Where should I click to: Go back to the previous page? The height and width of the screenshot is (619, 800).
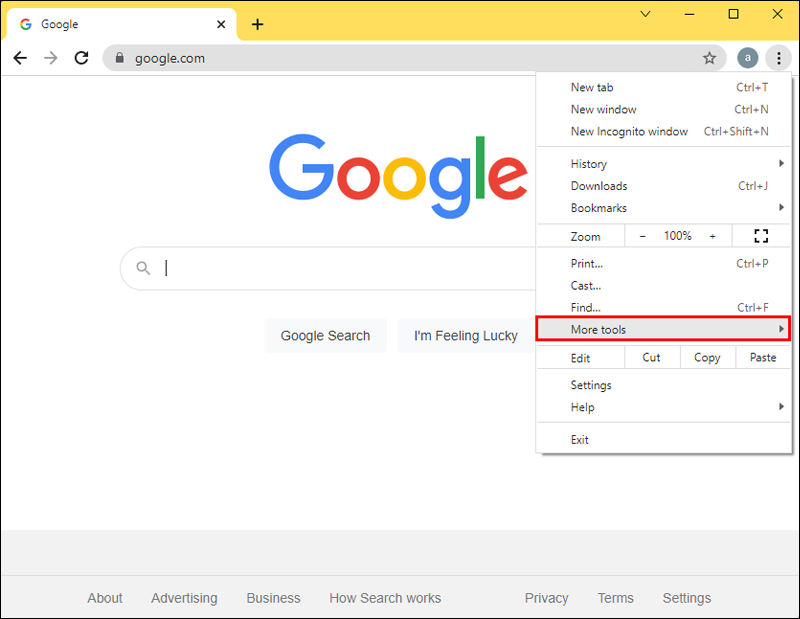(20, 58)
